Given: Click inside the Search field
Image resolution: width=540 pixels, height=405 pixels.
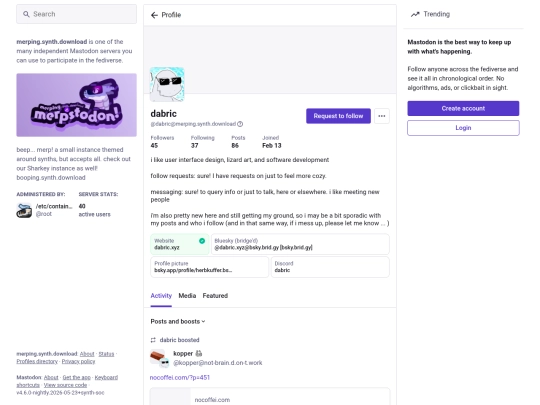Looking at the screenshot, I should click(76, 14).
